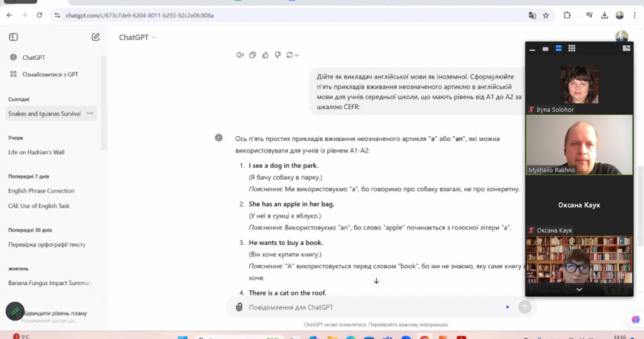Select the bookshelf-background participant video

[x=579, y=260]
